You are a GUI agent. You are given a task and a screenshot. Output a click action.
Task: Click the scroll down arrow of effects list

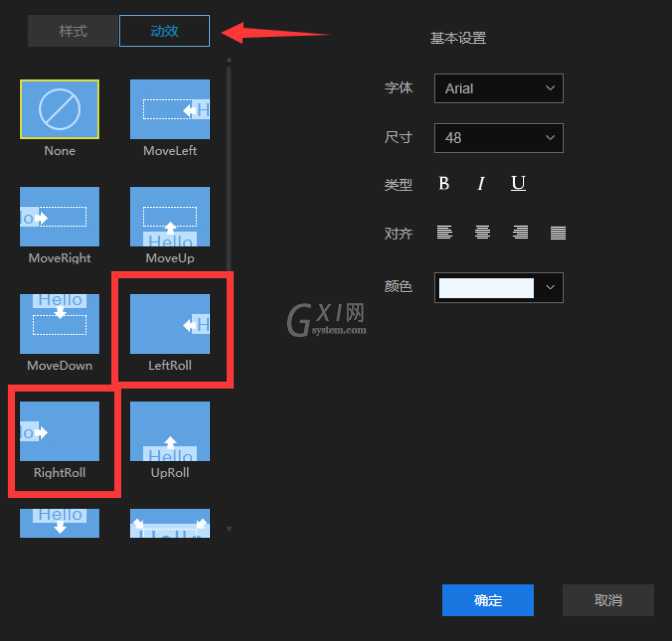point(229,529)
